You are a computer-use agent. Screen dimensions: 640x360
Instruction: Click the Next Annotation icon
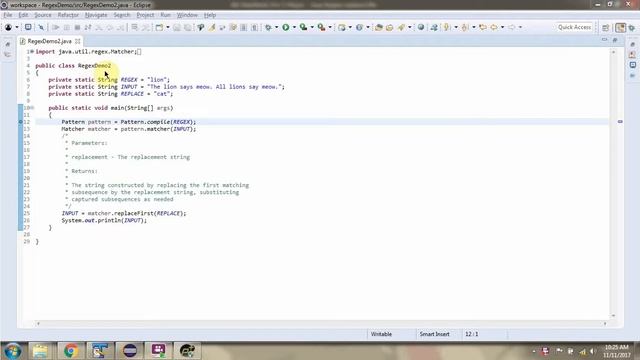point(447,27)
